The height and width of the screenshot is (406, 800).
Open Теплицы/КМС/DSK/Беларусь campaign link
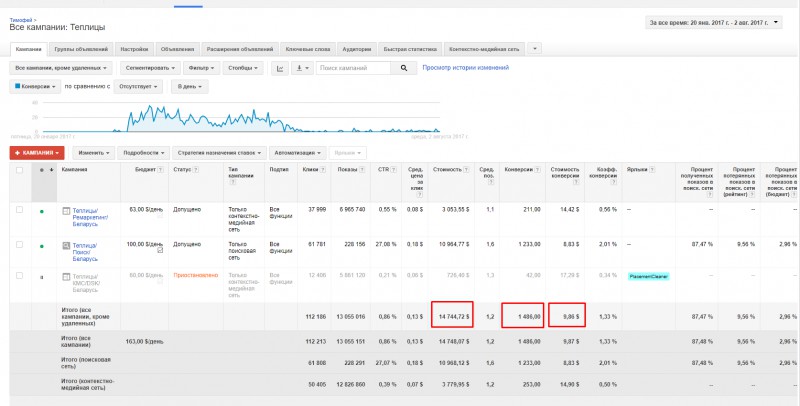coord(87,283)
